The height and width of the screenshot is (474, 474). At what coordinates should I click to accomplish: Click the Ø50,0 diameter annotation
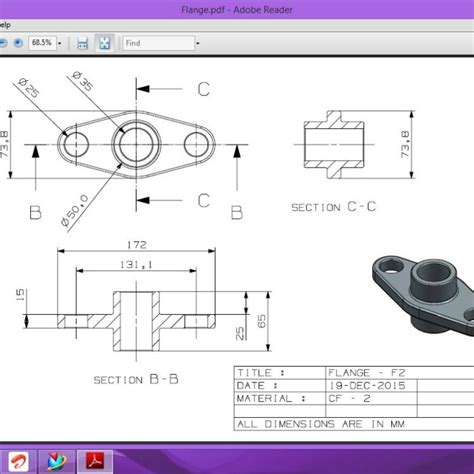coord(75,211)
